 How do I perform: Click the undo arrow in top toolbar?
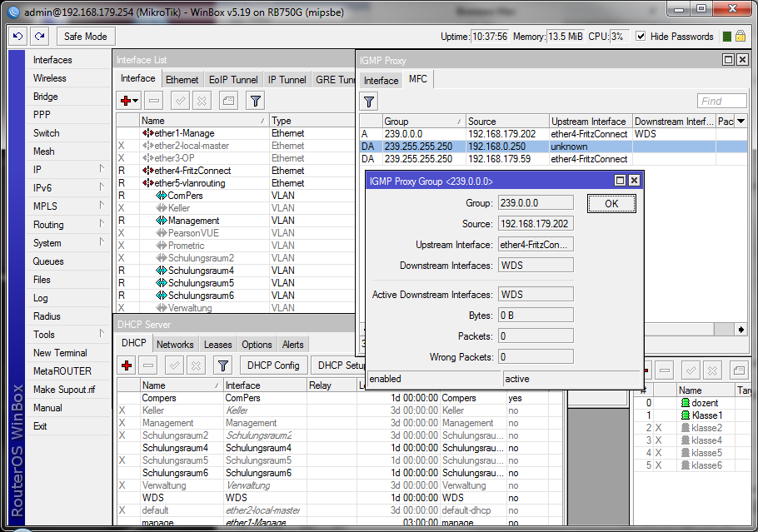tap(17, 37)
